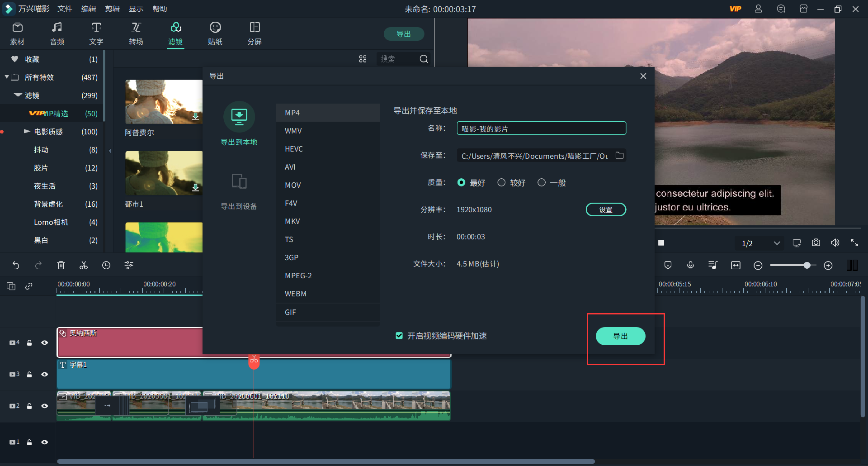
Task: Click the 导出到设备 export option
Action: [239, 190]
